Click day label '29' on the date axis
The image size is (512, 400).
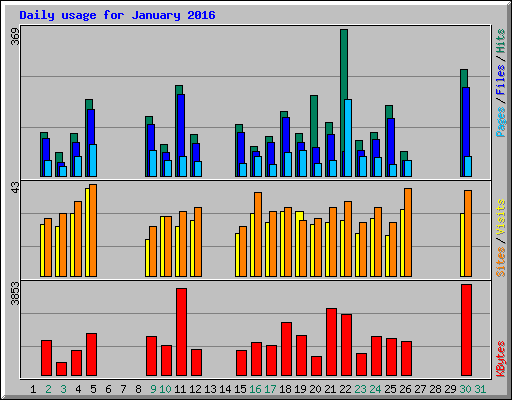450,389
